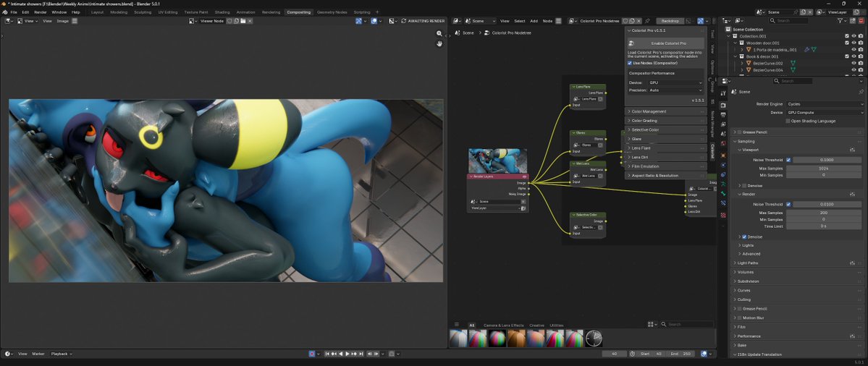Viewport: 868px width, 366px height.
Task: Open the Texture properties tab icon
Action: (x=723, y=215)
